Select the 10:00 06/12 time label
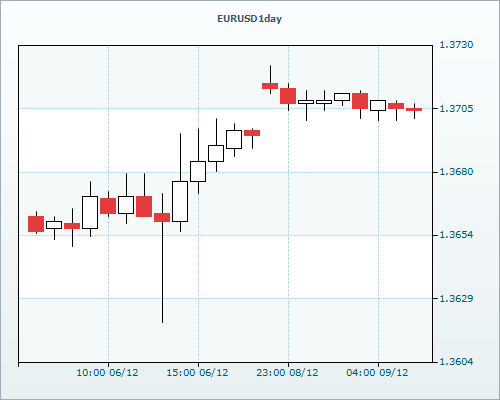The image size is (500, 400). click(107, 372)
